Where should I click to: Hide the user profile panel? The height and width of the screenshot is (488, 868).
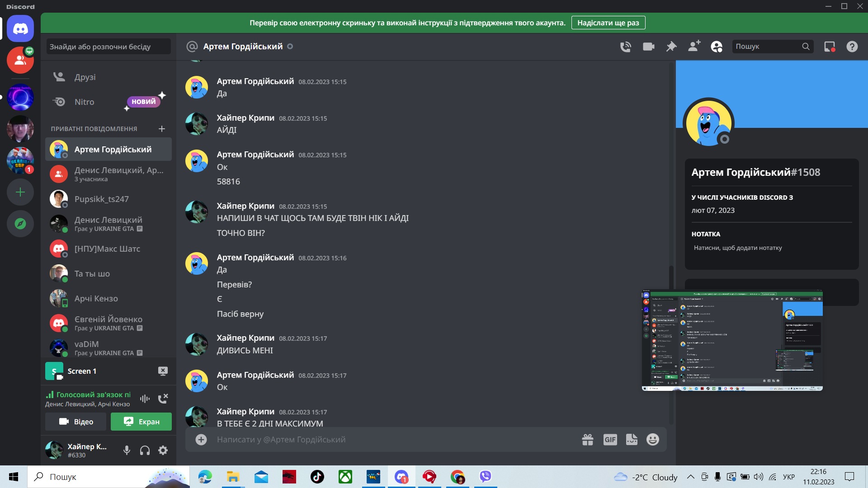717,47
